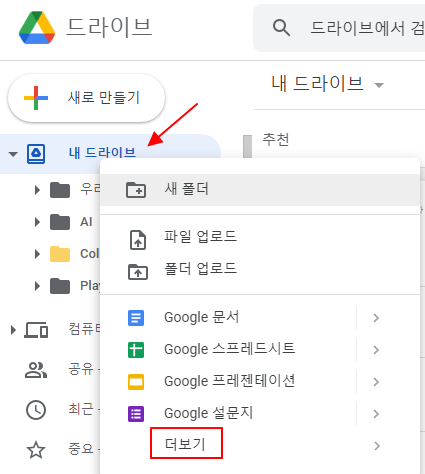Screen dimensions: 425x474
Task: Expand the Col folder arrow
Action: pyautogui.click(x=37, y=254)
